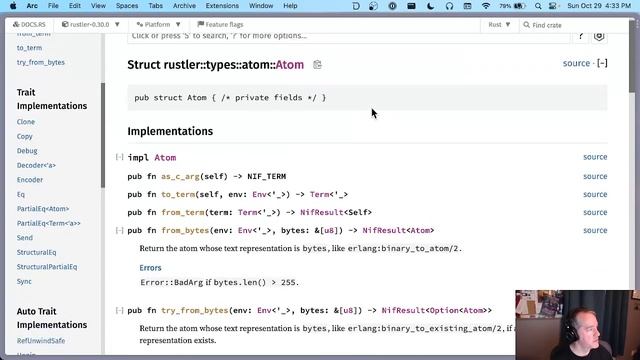The image size is (640, 360).
Task: Collapse all docs with [-] toggle
Action: pyautogui.click(x=602, y=63)
